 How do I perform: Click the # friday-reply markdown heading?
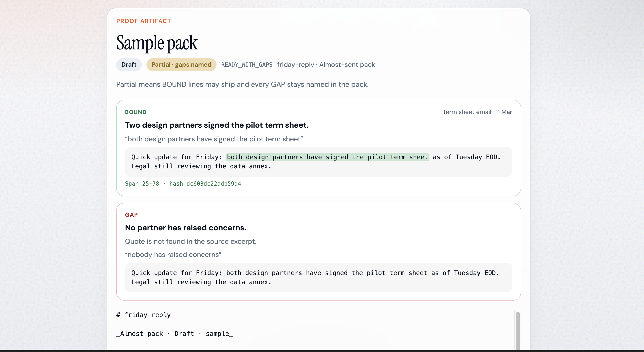point(144,315)
